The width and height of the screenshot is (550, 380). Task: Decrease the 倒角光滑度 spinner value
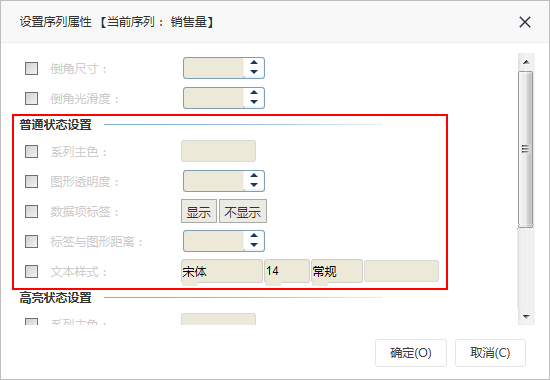point(254,102)
